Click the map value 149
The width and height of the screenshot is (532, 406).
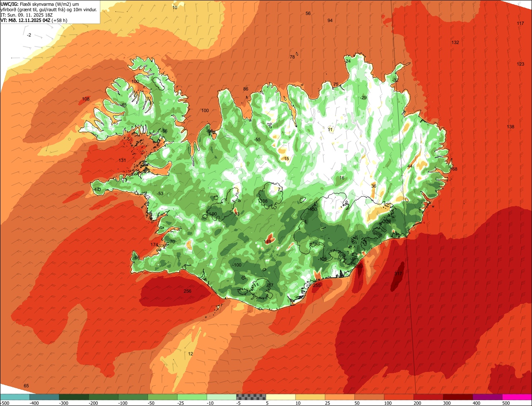point(268,242)
